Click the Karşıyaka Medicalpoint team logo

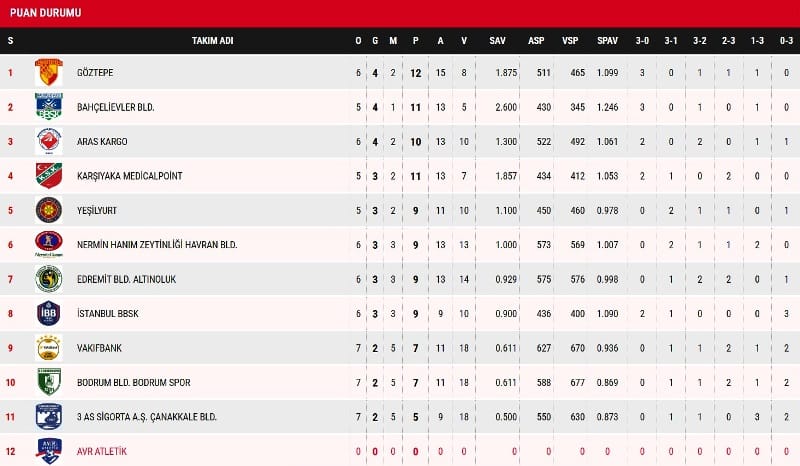coord(48,175)
